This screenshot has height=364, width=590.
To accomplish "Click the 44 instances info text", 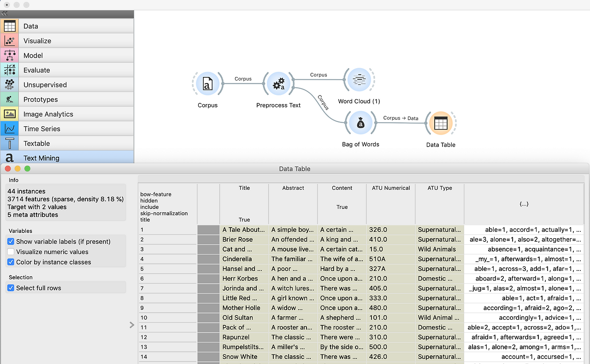I will click(26, 191).
